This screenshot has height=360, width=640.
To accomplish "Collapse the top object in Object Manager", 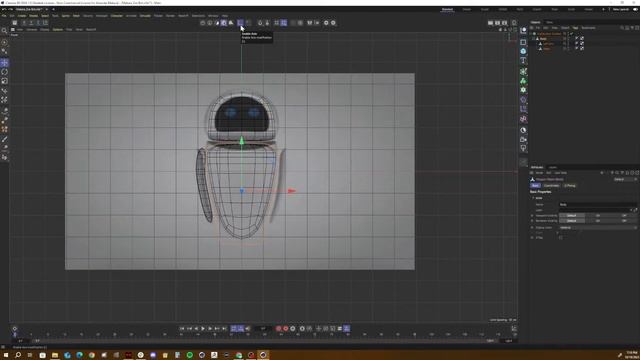I will tap(531, 34).
